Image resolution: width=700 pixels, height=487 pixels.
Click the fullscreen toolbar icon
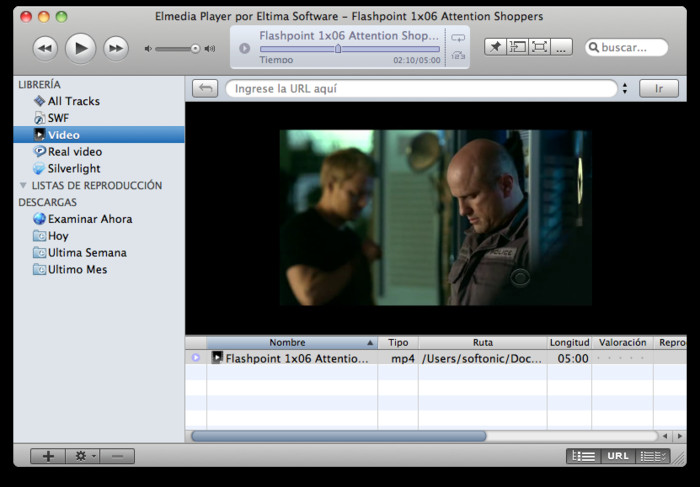(539, 47)
